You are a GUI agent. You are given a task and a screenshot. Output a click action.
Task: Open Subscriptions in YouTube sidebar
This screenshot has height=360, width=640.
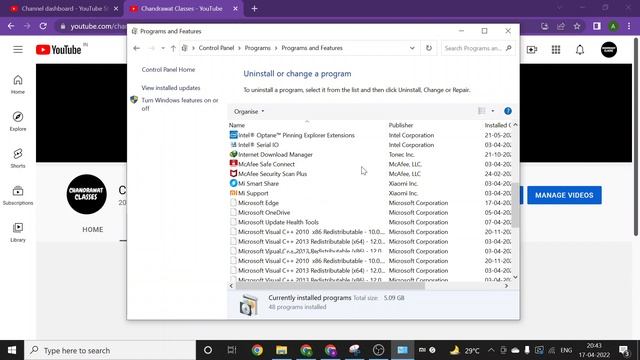[x=18, y=196]
